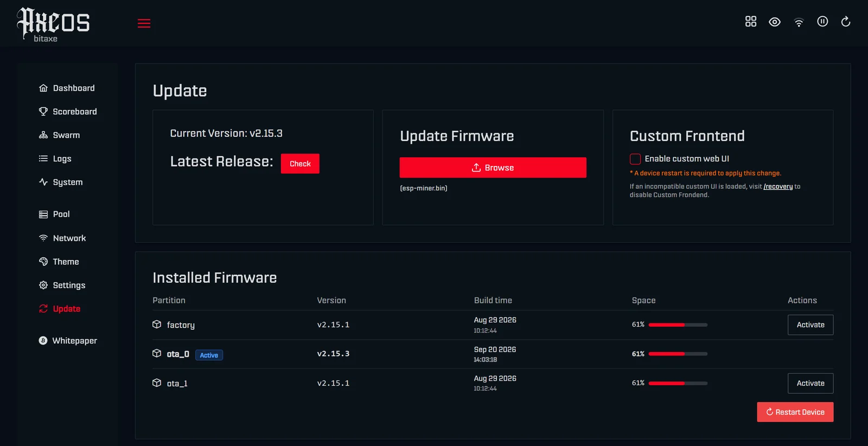Click the Check latest release button
This screenshot has height=446, width=868.
(x=300, y=164)
